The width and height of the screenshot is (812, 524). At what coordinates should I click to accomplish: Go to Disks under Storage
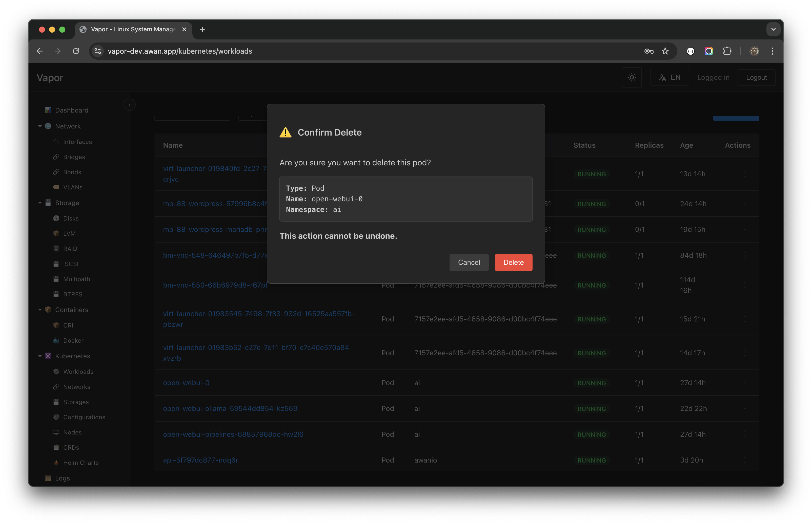point(70,219)
